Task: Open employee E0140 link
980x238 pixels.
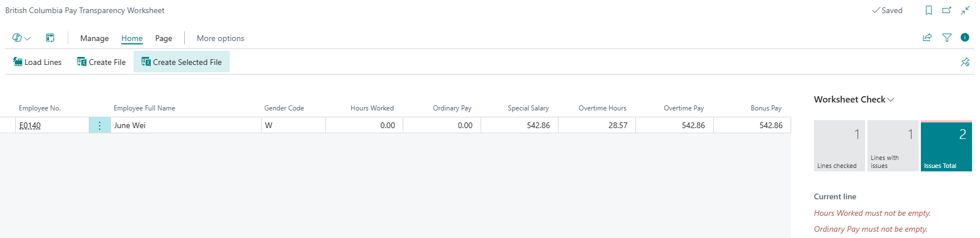Action: point(30,125)
